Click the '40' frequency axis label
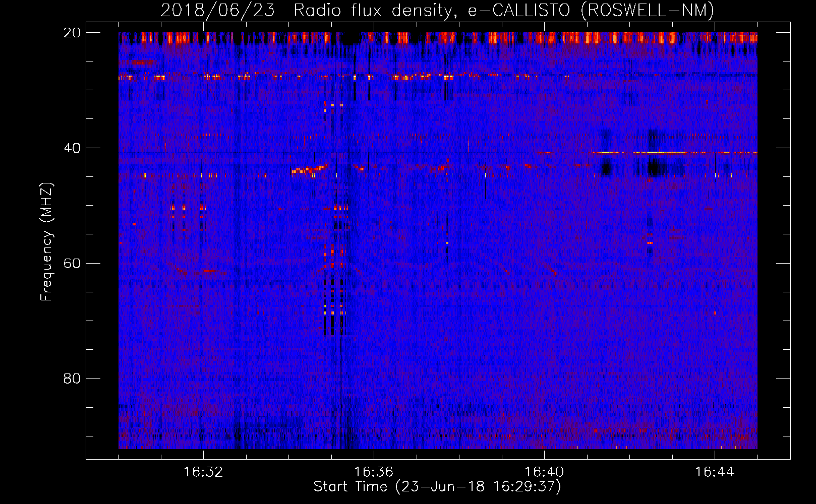 point(72,148)
